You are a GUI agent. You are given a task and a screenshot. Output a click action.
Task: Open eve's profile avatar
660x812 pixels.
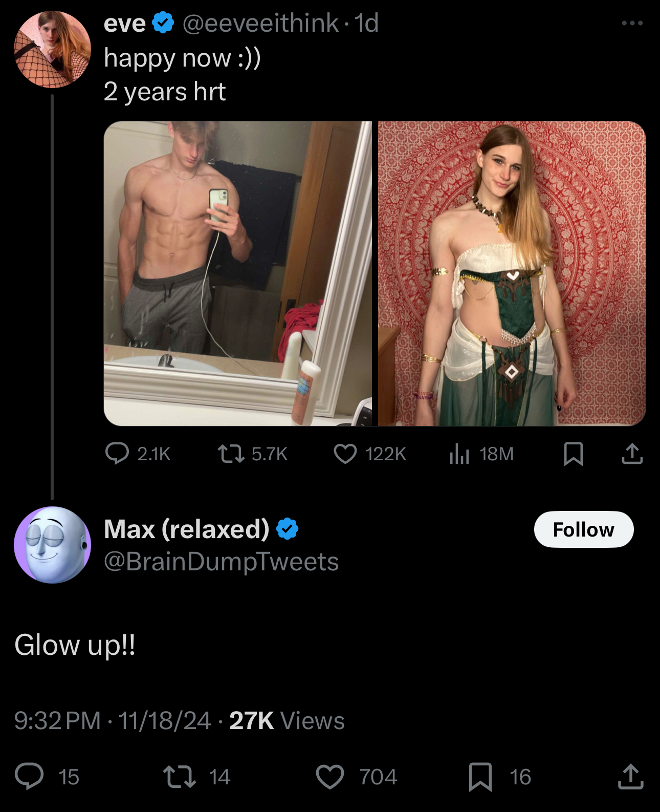click(x=52, y=50)
